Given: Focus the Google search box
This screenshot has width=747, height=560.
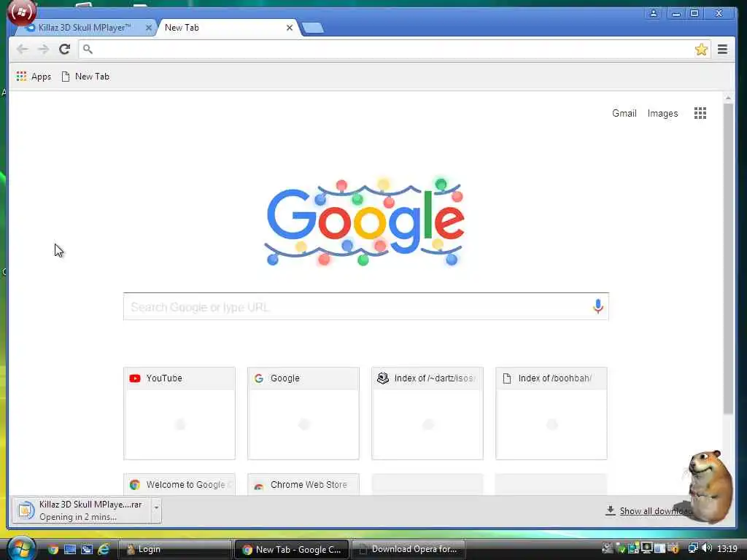Looking at the screenshot, I should click(366, 306).
